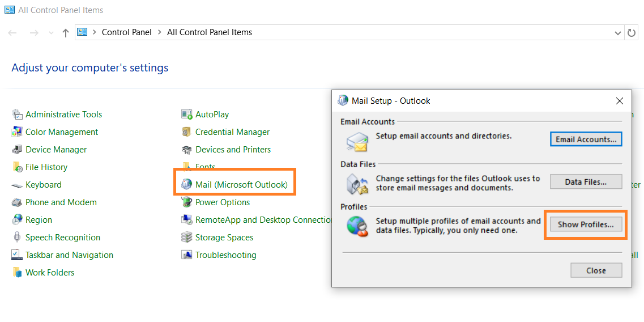Open Taskbar and Navigation settings

69,255
